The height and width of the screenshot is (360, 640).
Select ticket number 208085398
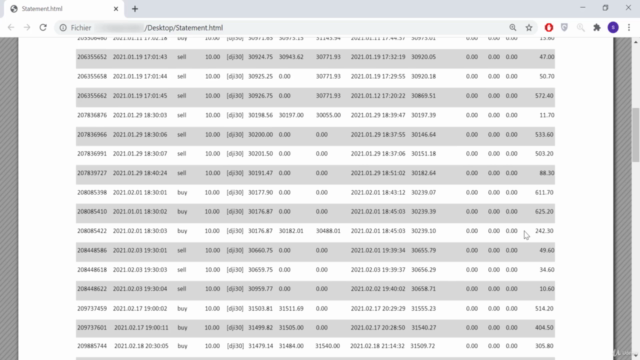coord(92,192)
